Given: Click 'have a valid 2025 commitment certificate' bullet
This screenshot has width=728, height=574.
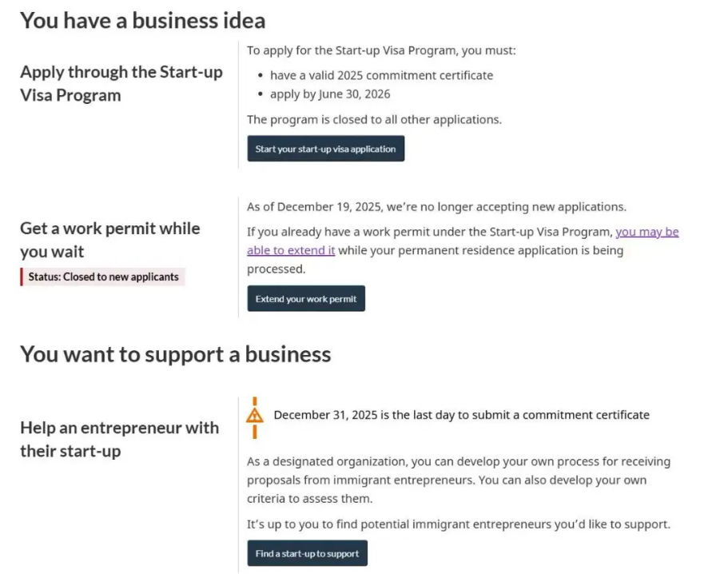Looking at the screenshot, I should tap(381, 75).
